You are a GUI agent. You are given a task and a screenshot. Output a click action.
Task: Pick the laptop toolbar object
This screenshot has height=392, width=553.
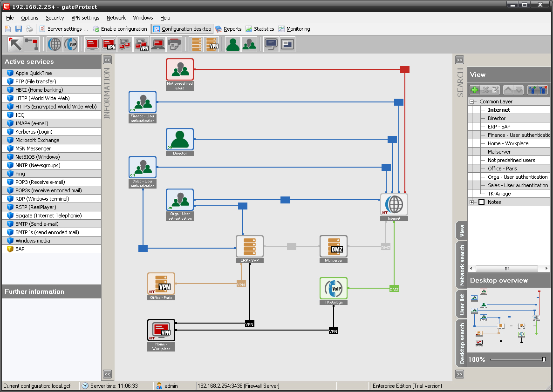157,44
